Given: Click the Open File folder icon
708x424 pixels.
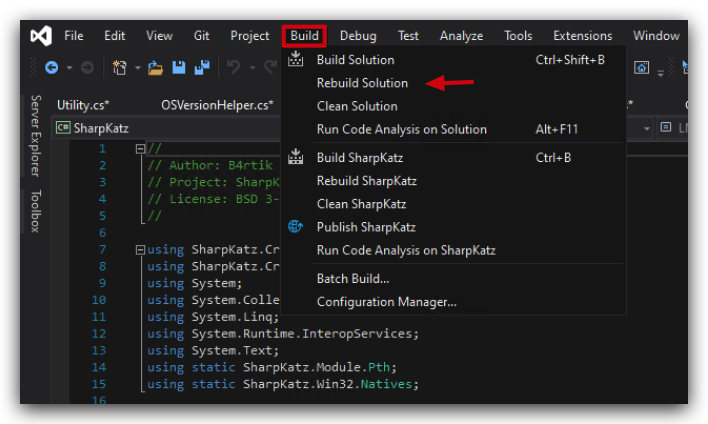Looking at the screenshot, I should click(155, 68).
